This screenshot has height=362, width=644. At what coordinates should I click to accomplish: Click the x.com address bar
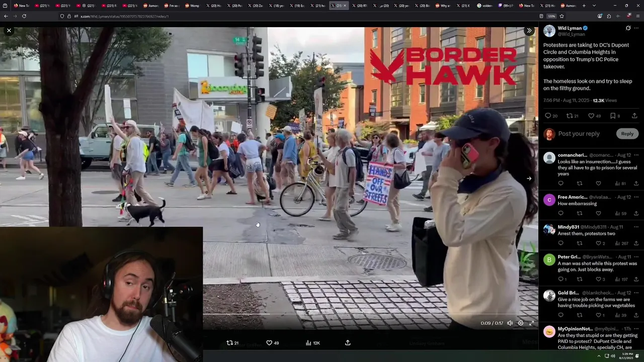pos(302,16)
